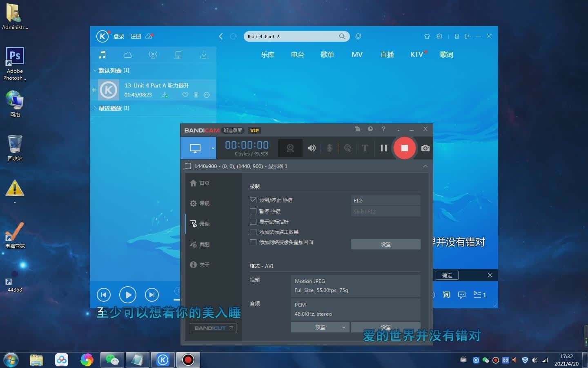588x368 pixels.
Task: Select screen recording mode monitor icon
Action: point(195,148)
